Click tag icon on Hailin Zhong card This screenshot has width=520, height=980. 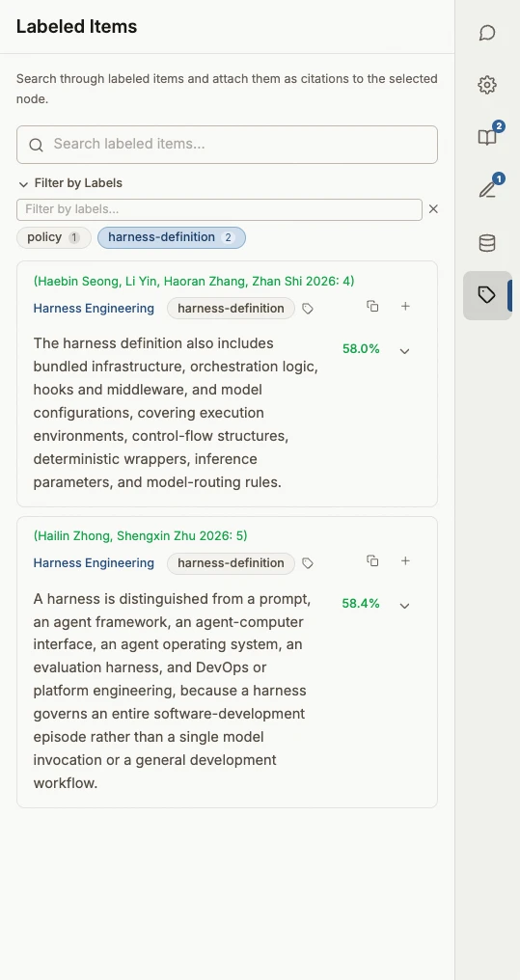coord(308,563)
